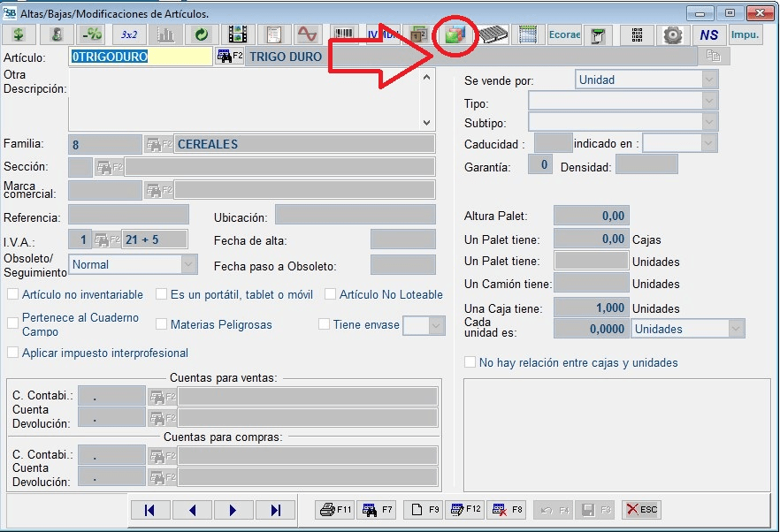Click the percent discount toolbar icon
The width and height of the screenshot is (780, 532).
pos(92,34)
